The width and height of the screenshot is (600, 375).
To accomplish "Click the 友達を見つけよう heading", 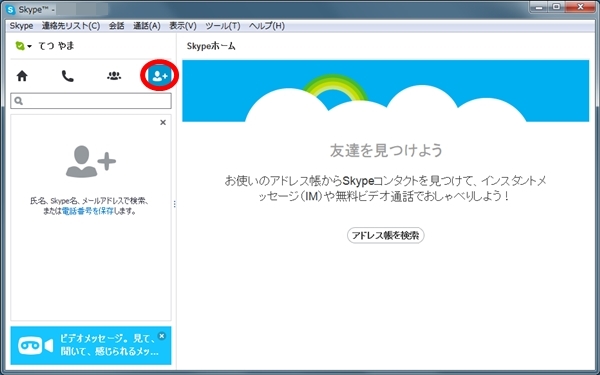I will [x=386, y=150].
